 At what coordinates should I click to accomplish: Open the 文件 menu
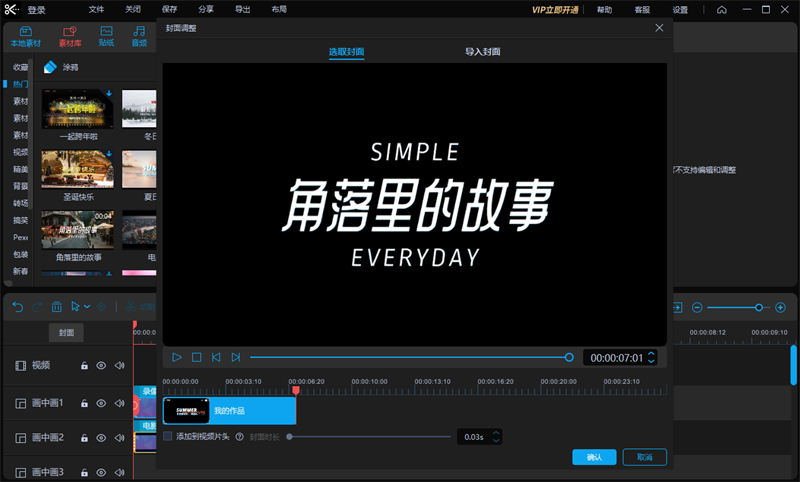96,9
